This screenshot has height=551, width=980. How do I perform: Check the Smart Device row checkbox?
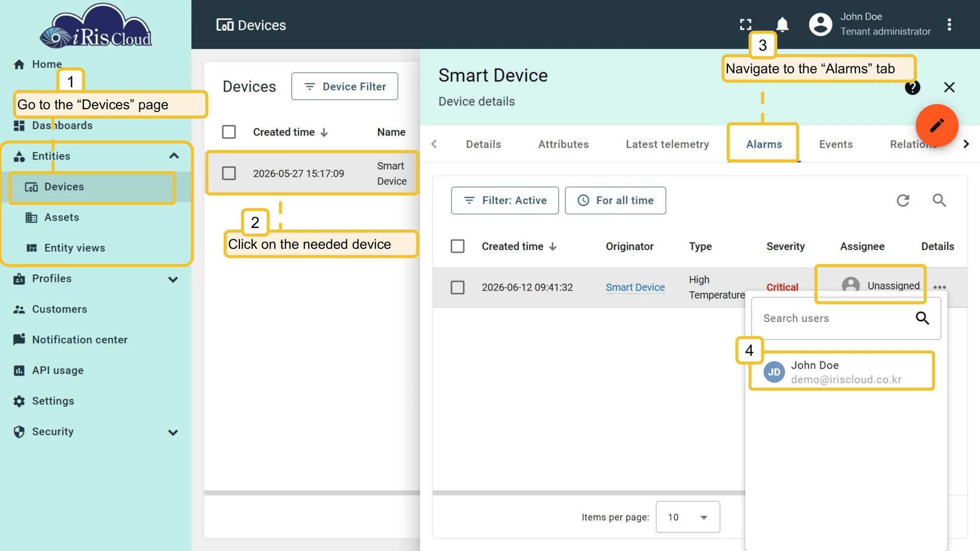tap(229, 173)
